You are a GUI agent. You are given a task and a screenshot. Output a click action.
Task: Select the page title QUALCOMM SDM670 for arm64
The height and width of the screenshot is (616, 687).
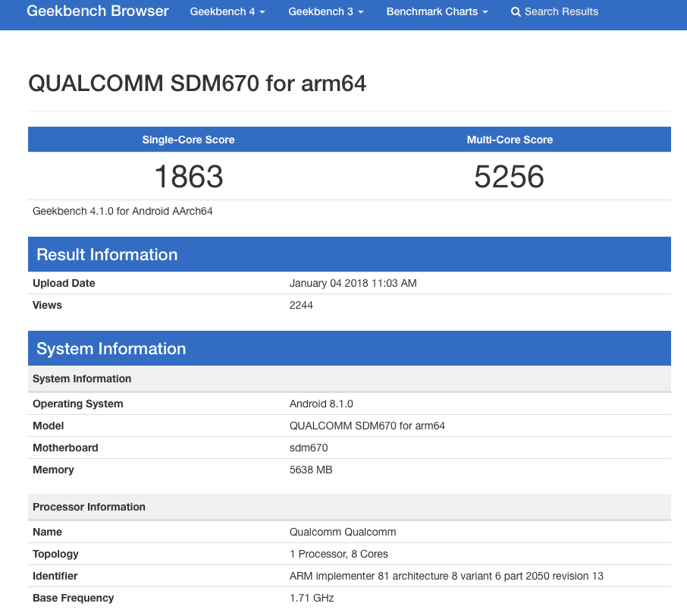tap(197, 83)
